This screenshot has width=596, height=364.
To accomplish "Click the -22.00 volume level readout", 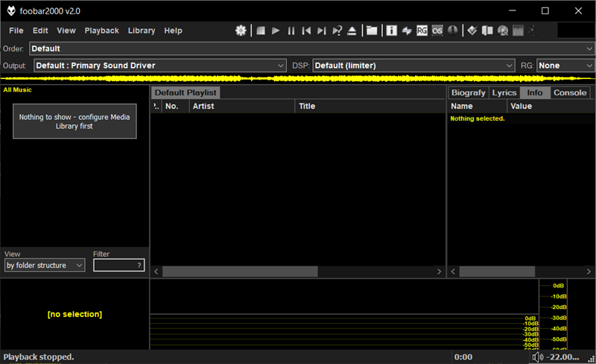I will pyautogui.click(x=562, y=357).
